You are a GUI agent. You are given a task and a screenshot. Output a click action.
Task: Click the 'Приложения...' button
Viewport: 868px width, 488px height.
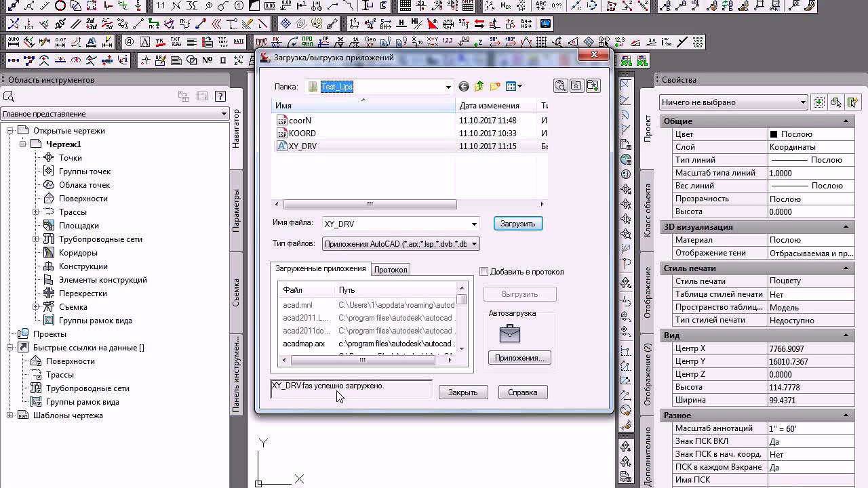519,358
